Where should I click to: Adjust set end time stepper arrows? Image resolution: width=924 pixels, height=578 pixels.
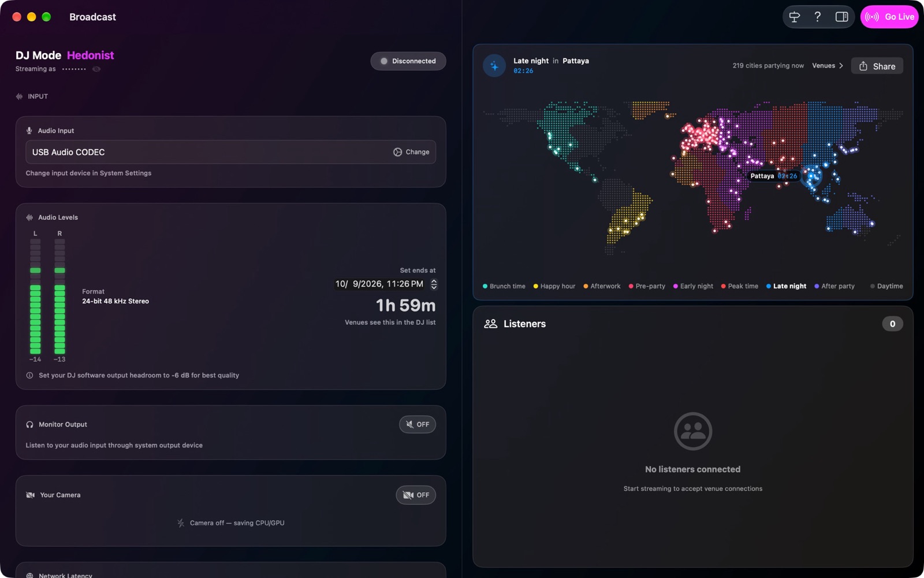[x=434, y=284]
